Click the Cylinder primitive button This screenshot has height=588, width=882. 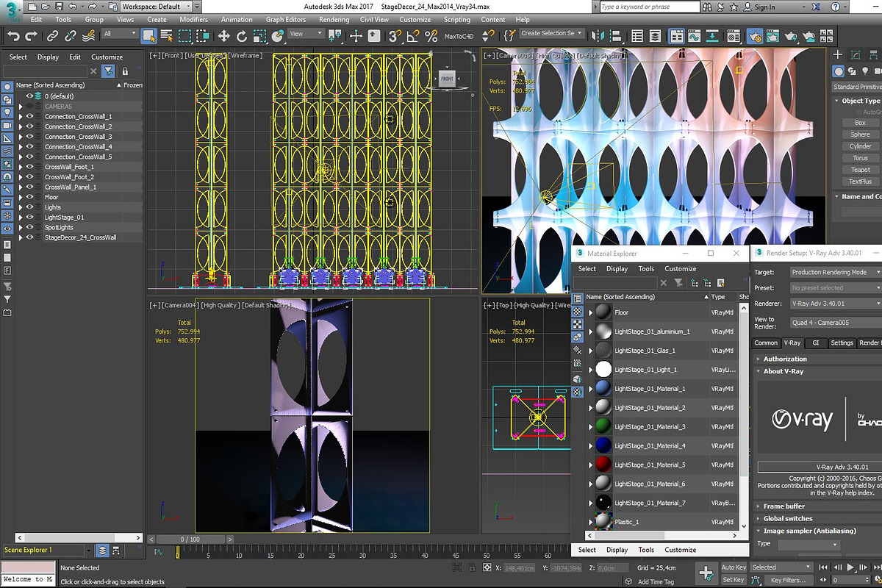(860, 146)
